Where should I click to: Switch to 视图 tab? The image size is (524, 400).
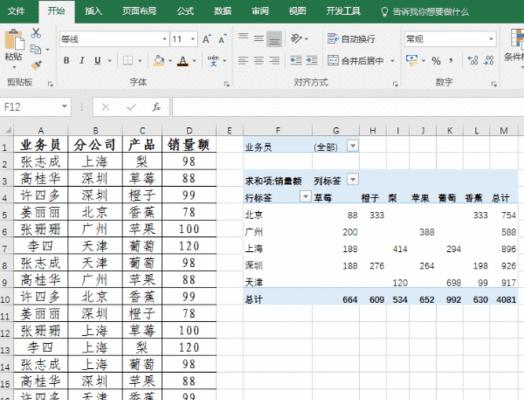[297, 11]
